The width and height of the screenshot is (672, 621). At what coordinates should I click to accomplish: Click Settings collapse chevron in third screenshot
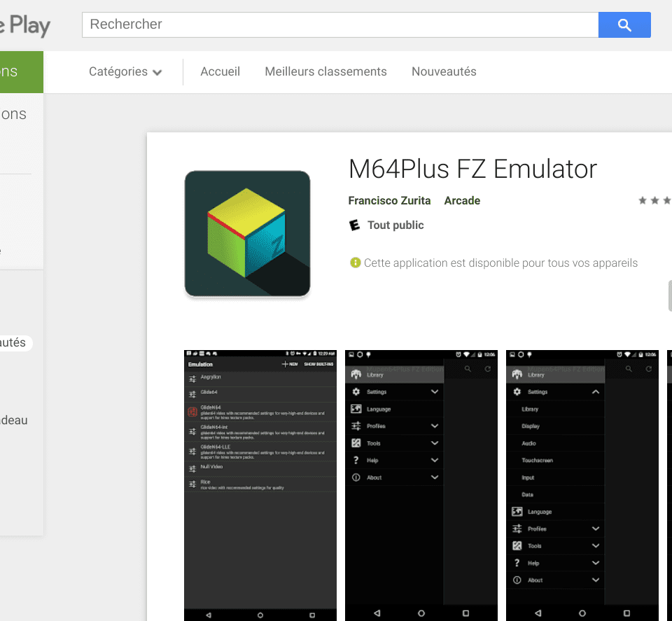pos(596,392)
